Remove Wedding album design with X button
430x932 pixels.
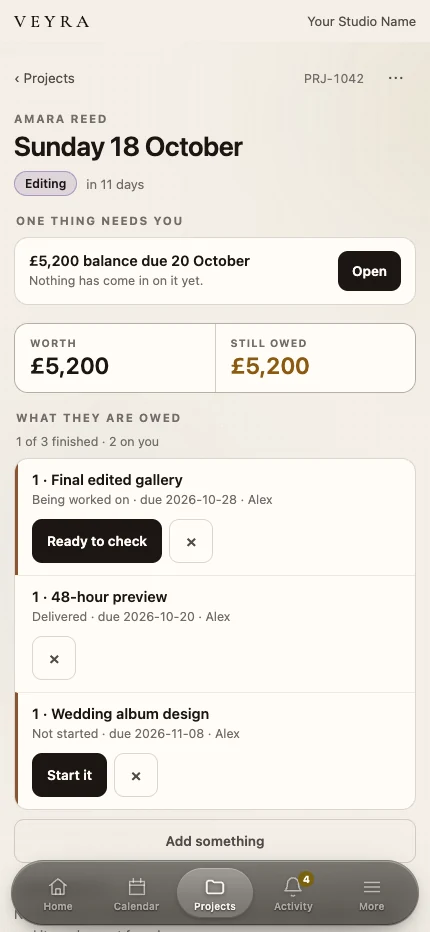[136, 775]
